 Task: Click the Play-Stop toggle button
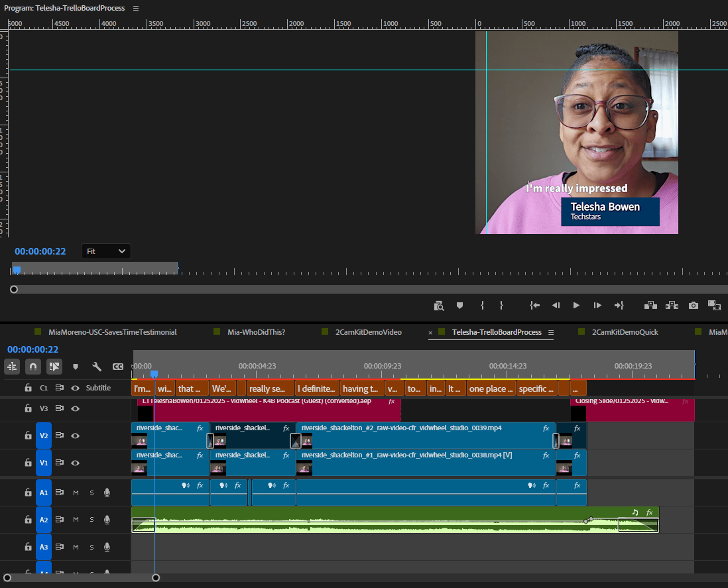point(576,306)
